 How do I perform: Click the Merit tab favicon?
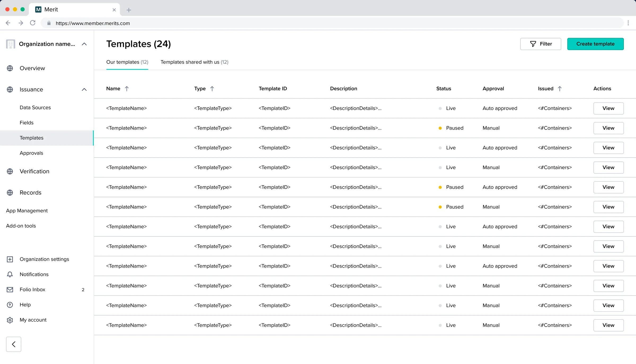tap(38, 10)
